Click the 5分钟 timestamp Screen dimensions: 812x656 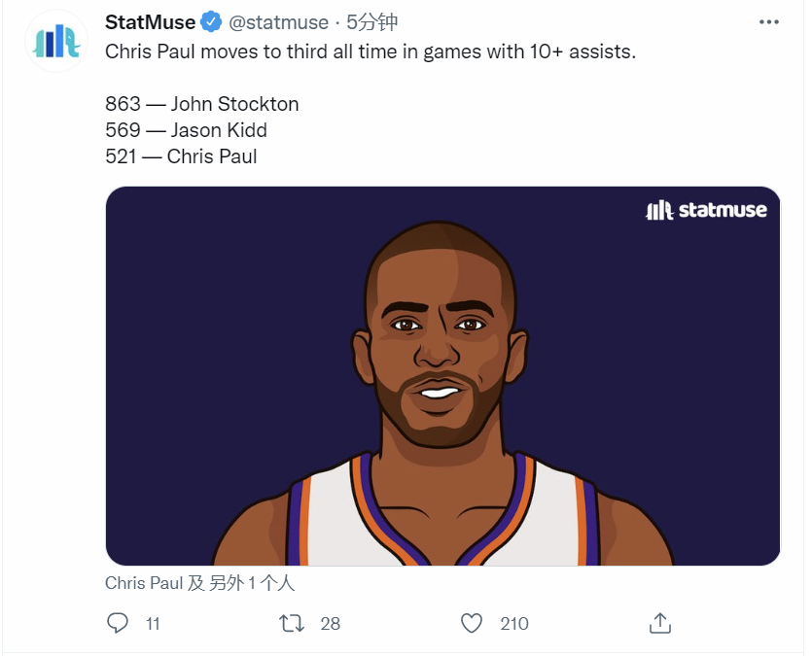pos(371,22)
